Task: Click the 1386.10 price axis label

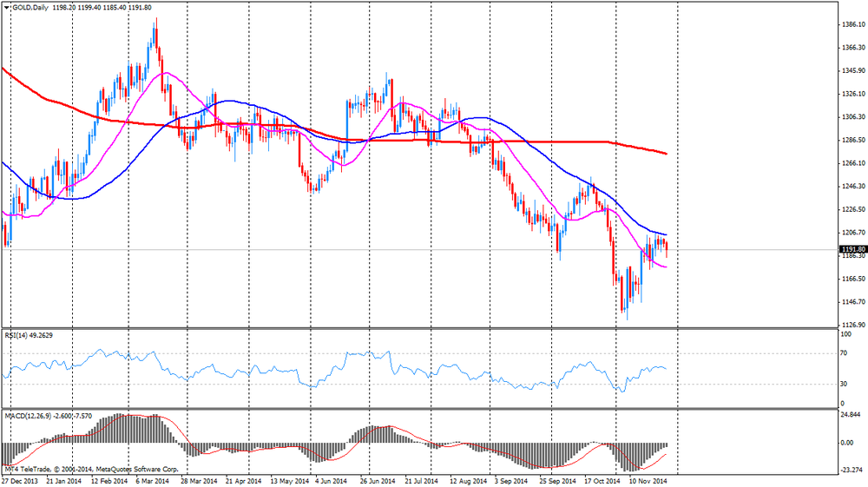Action: pyautogui.click(x=853, y=24)
